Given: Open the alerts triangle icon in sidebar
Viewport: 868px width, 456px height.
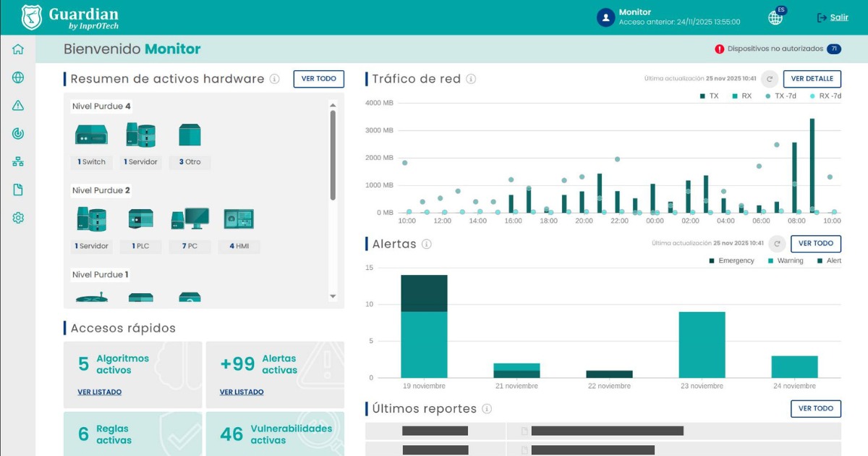Looking at the screenshot, I should click(18, 106).
